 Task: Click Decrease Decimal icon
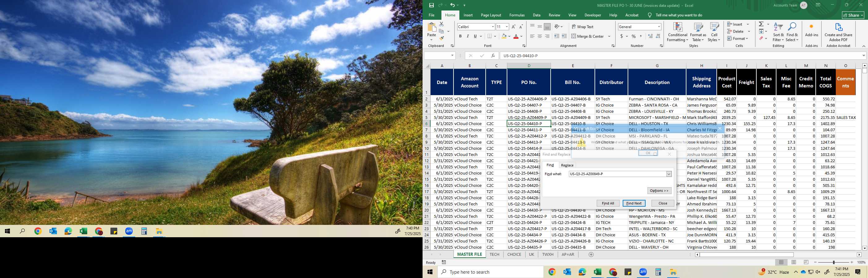point(658,36)
